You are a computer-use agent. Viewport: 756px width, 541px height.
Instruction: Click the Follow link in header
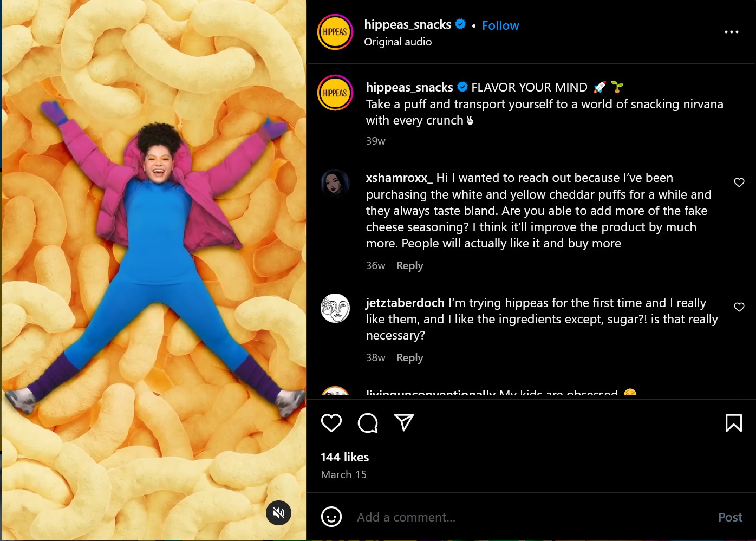coord(500,25)
